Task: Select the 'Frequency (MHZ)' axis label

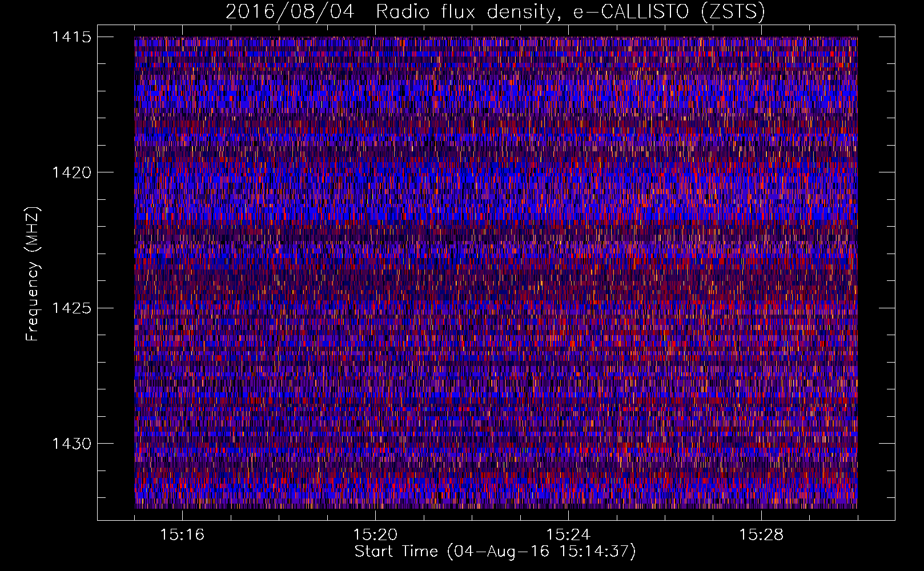Action: tap(33, 274)
